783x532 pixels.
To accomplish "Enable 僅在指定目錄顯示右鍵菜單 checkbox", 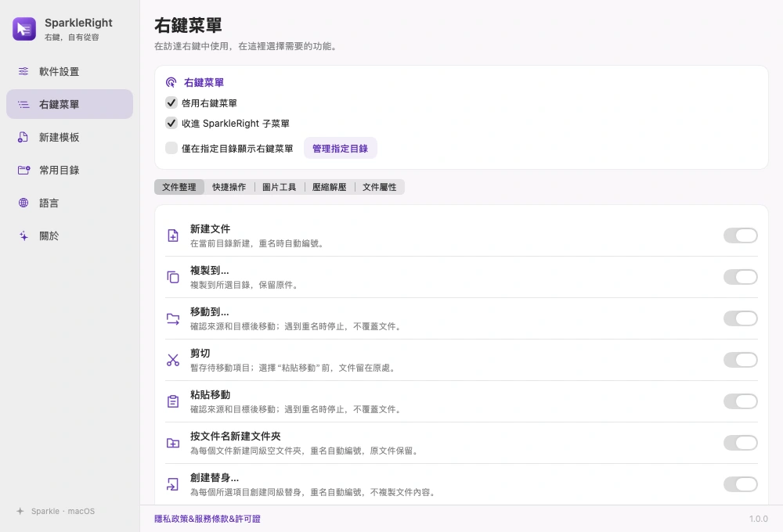I will [x=171, y=148].
